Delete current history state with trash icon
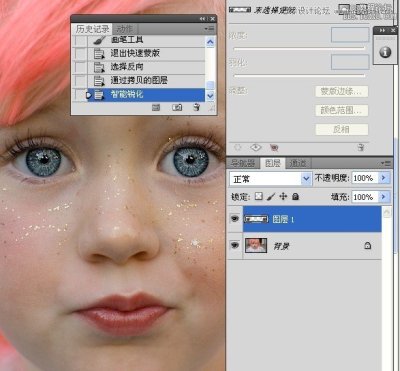Viewport: 400px width, 371px height. tap(197, 107)
